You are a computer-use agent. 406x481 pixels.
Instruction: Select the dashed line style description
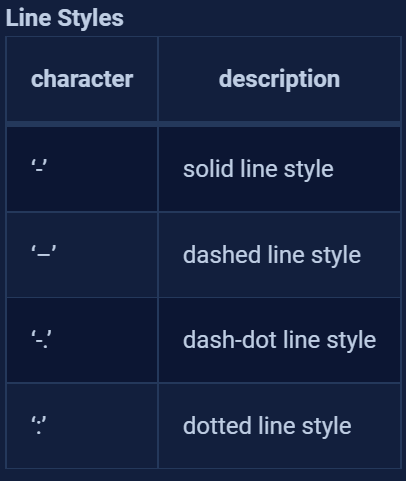click(272, 255)
